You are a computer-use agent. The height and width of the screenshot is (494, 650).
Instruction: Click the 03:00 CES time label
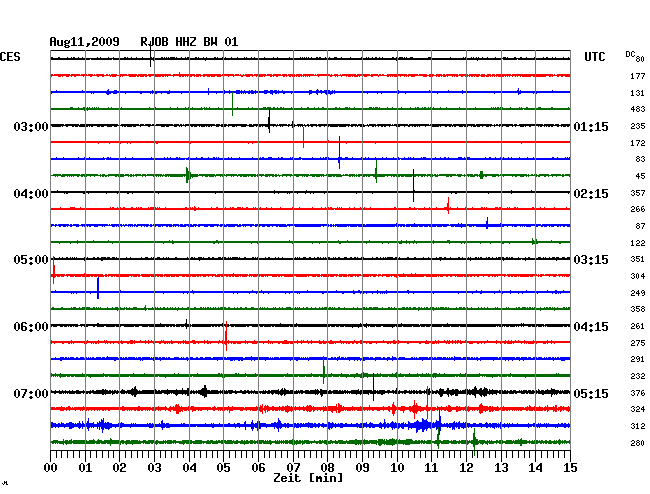tap(31, 127)
